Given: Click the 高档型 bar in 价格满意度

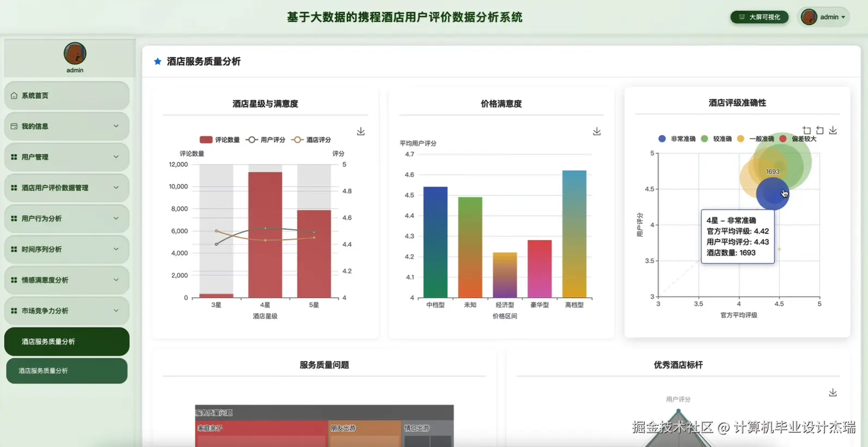Looking at the screenshot, I should click(574, 234).
